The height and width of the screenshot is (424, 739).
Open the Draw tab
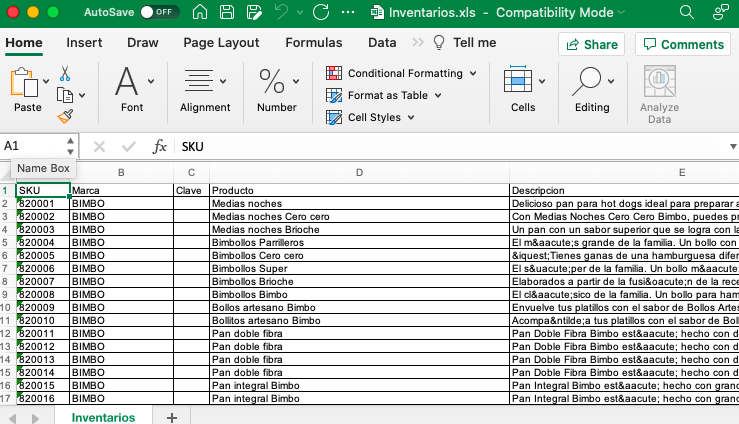tap(143, 43)
